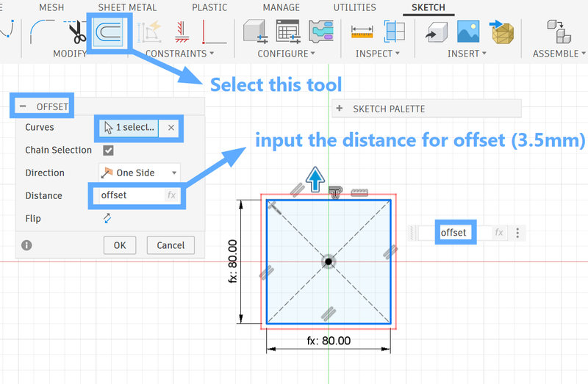Switch to the MESH tab
The image size is (588, 384).
51,7
